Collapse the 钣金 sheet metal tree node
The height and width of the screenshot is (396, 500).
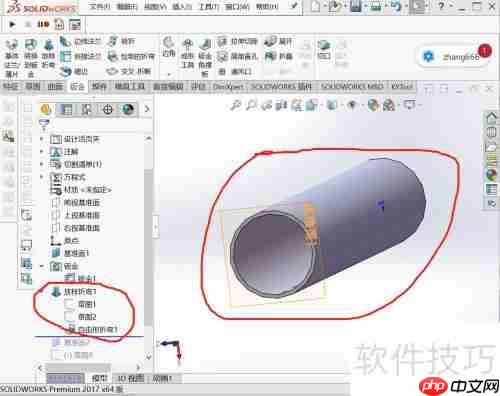click(x=42, y=266)
